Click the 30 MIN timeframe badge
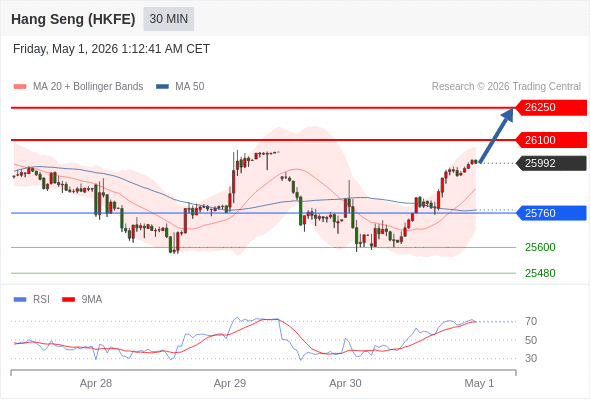The height and width of the screenshot is (400, 590). [169, 19]
